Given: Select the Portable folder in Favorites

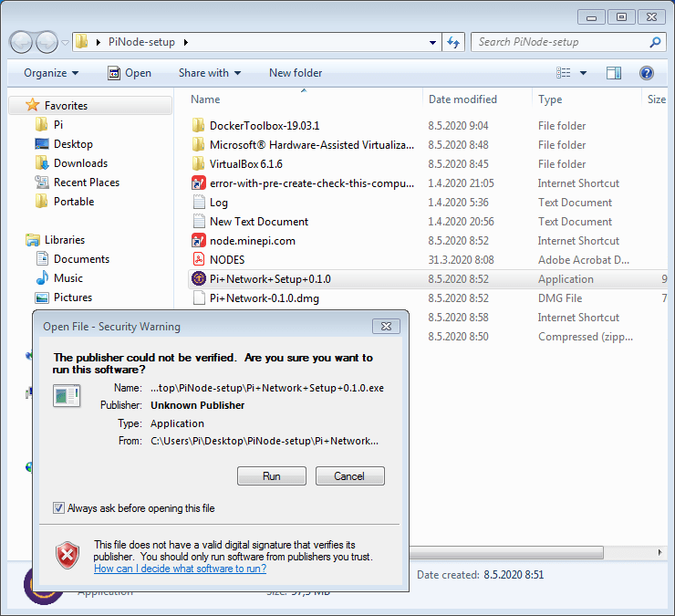Looking at the screenshot, I should point(65,202).
